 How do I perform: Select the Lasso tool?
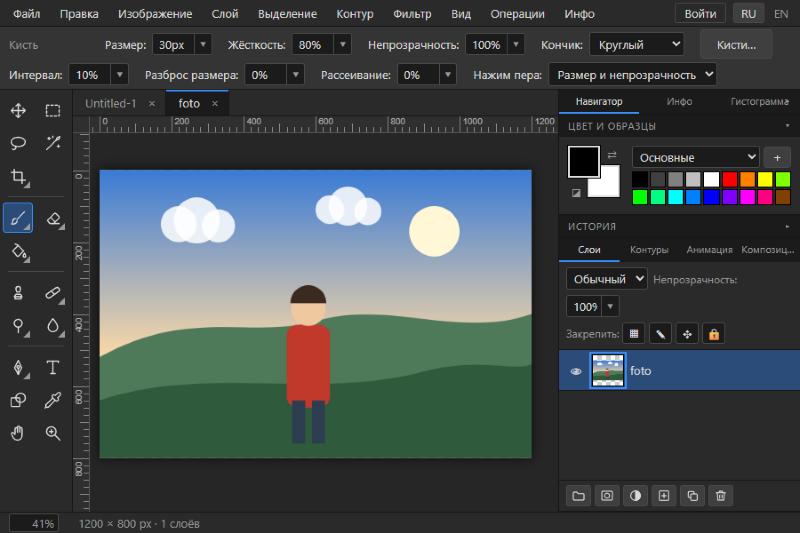point(18,143)
